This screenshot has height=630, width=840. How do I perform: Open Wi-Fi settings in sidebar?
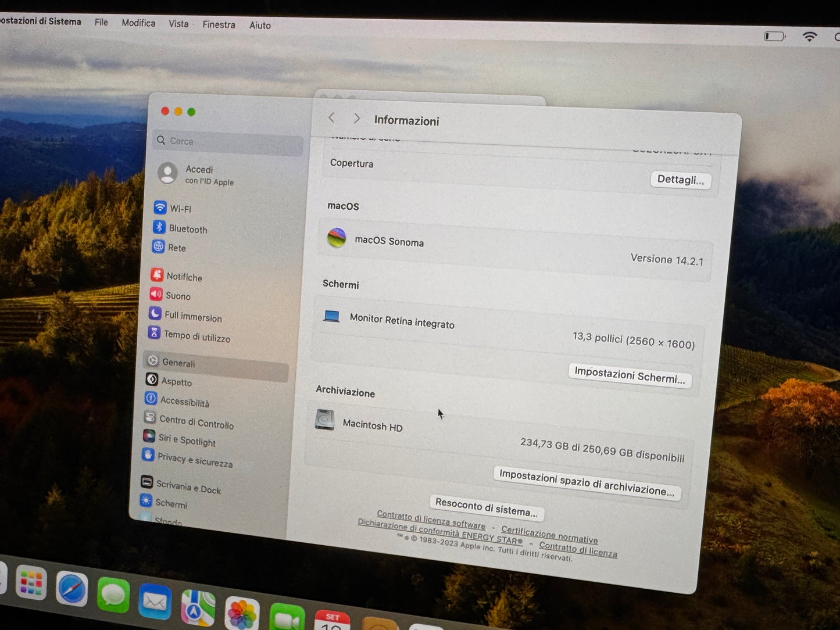(x=180, y=209)
